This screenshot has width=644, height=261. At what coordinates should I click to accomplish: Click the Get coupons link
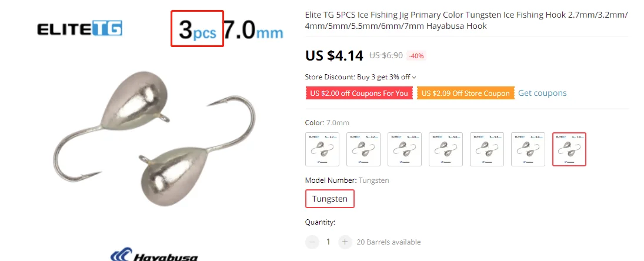coord(542,93)
